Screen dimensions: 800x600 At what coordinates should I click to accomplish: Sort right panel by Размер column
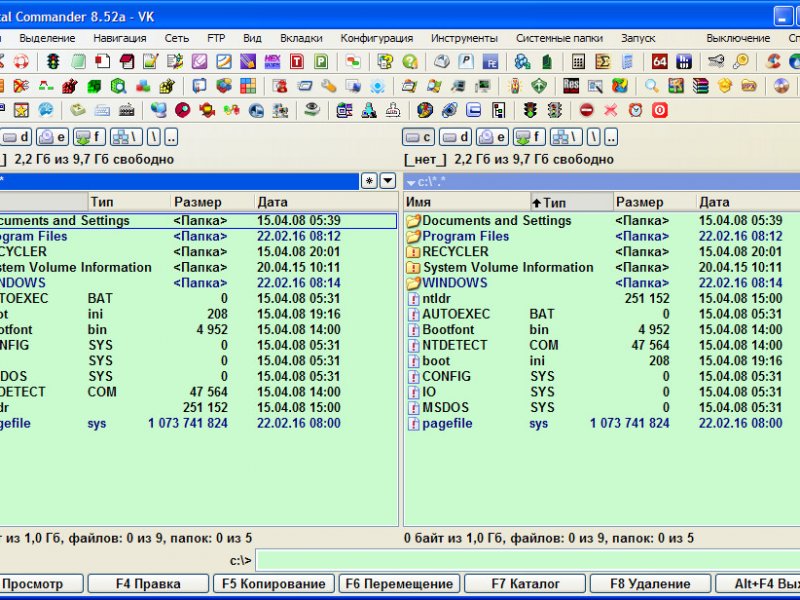tap(654, 202)
